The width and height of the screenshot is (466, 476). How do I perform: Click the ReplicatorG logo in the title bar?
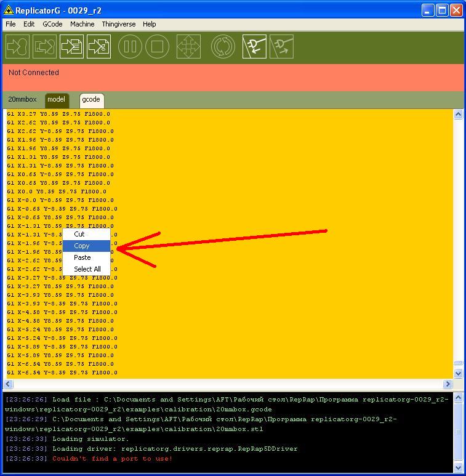(x=9, y=10)
